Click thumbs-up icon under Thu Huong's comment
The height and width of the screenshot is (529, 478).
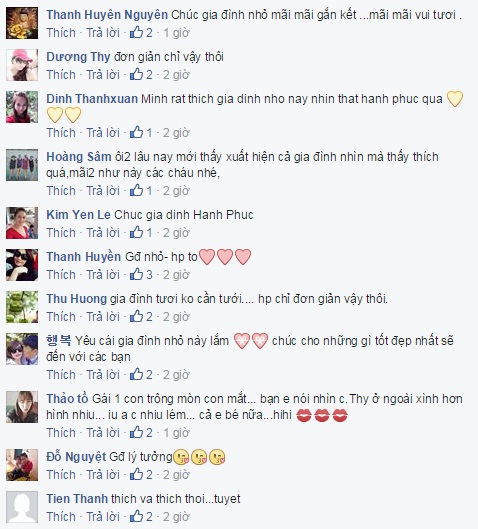click(x=137, y=316)
